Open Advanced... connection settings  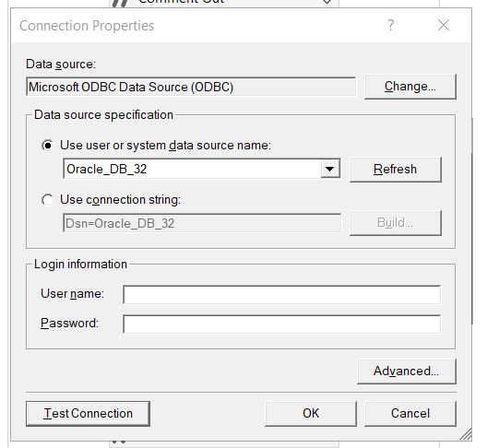pyautogui.click(x=407, y=371)
